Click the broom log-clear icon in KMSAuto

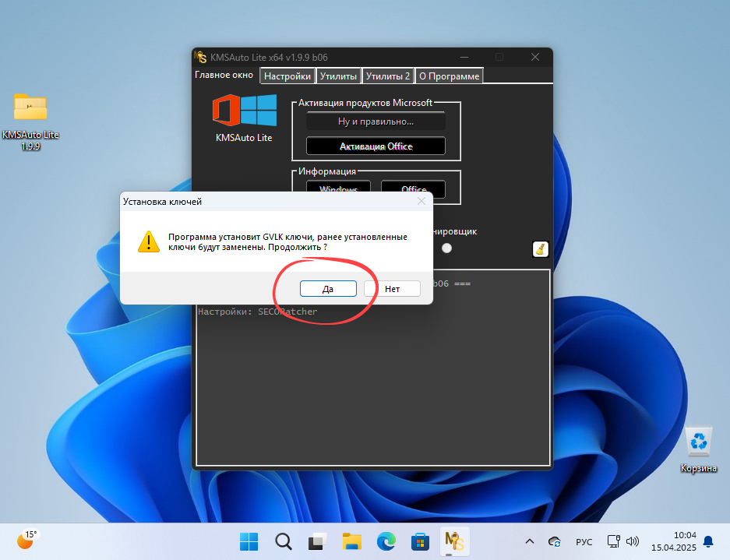click(x=540, y=248)
